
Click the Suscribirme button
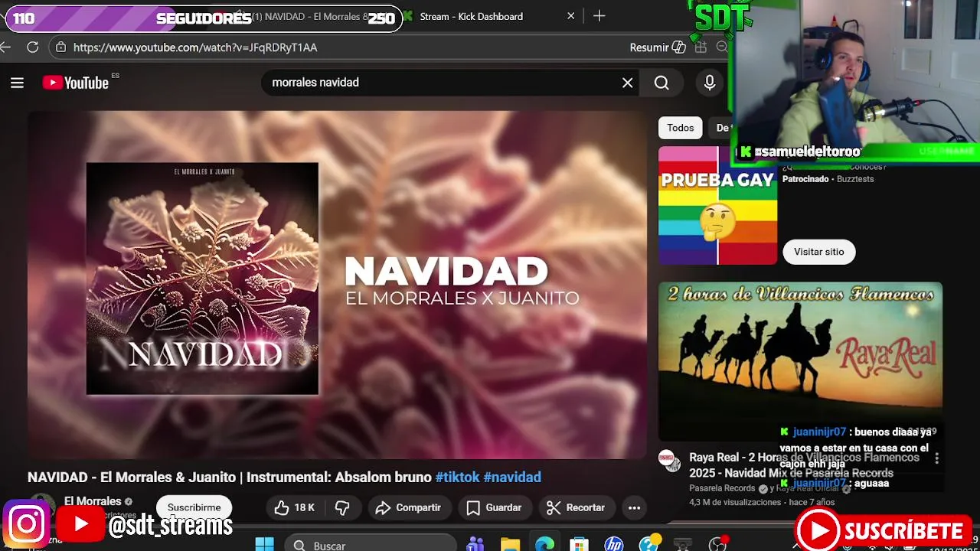coord(194,507)
